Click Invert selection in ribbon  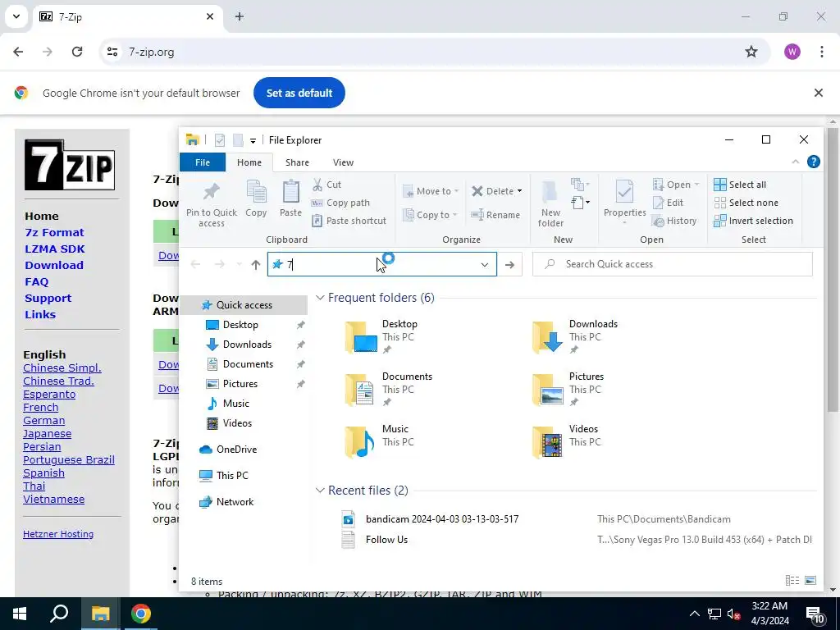tap(753, 221)
